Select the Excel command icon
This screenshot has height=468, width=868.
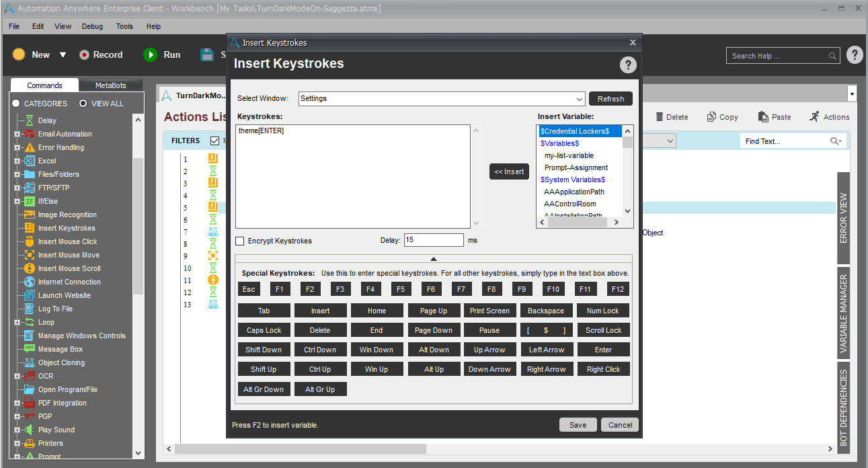pos(30,161)
